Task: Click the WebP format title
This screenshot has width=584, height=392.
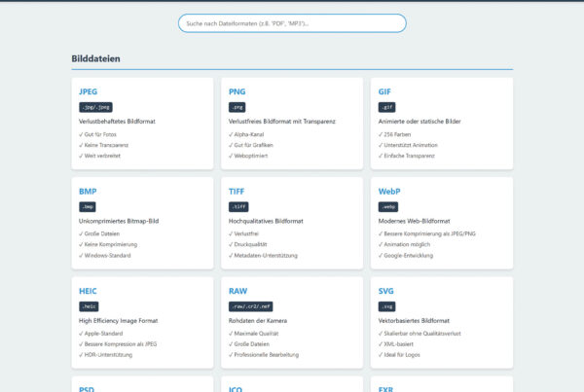Action: 389,191
